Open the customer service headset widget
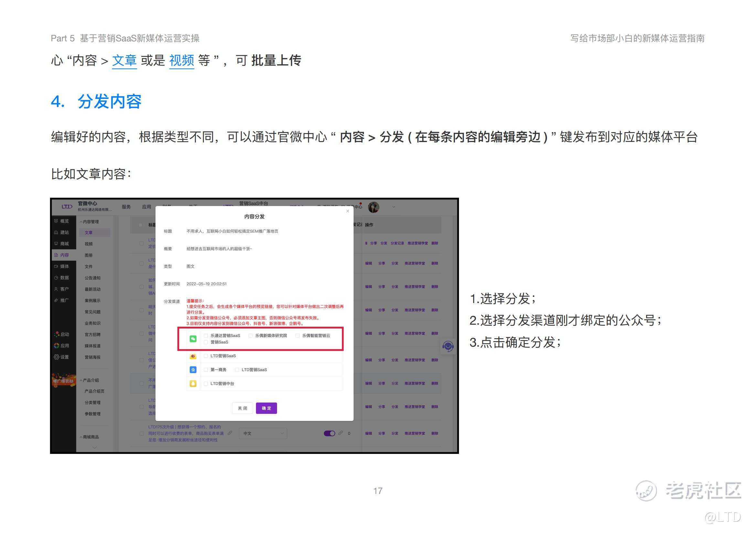The image size is (756, 534). tap(448, 346)
